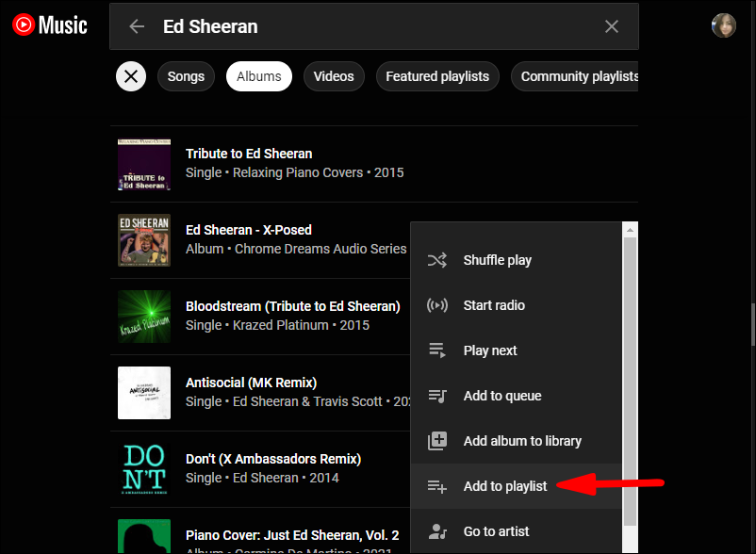Screen dimensions: 756x554
Task: Choose Start radio from the menu
Action: tap(494, 305)
